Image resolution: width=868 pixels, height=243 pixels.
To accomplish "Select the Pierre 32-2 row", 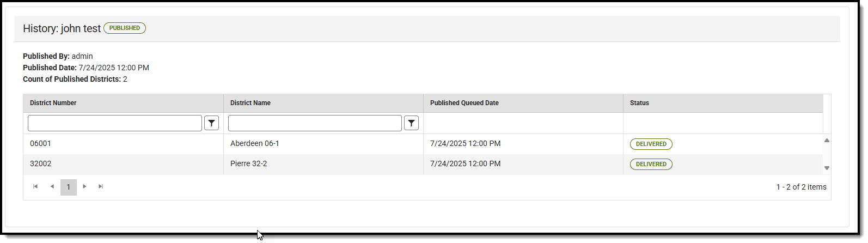I will click(249, 164).
